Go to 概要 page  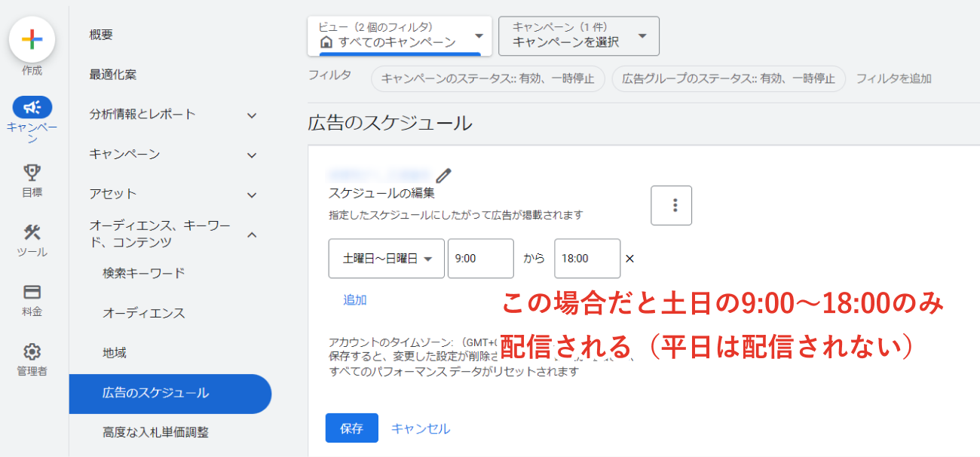[x=101, y=35]
